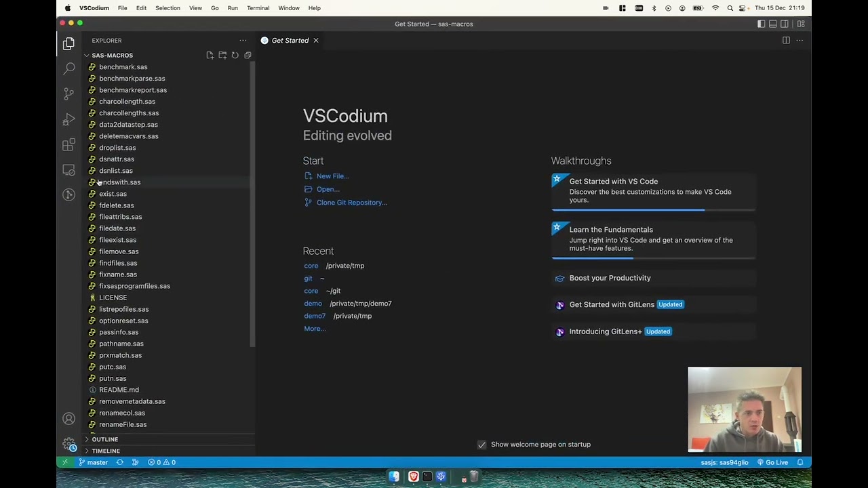The image size is (868, 488).
Task: Click the New File icon in Explorer header
Action: click(x=210, y=56)
